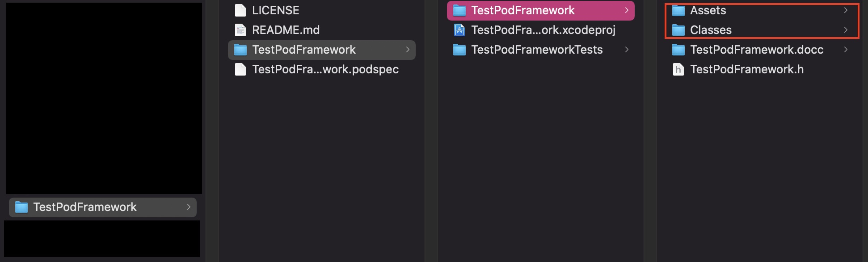Click the TestPodFramework.docc folder icon

click(678, 50)
